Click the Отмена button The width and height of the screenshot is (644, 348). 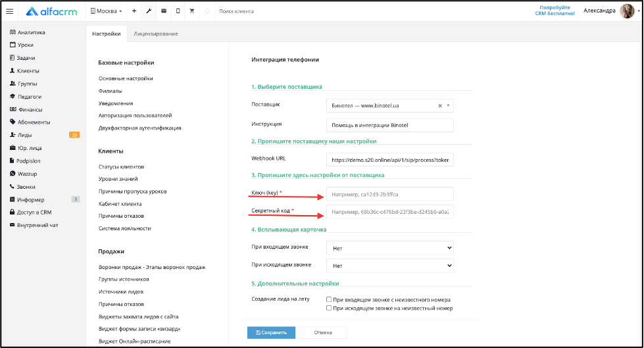click(323, 332)
